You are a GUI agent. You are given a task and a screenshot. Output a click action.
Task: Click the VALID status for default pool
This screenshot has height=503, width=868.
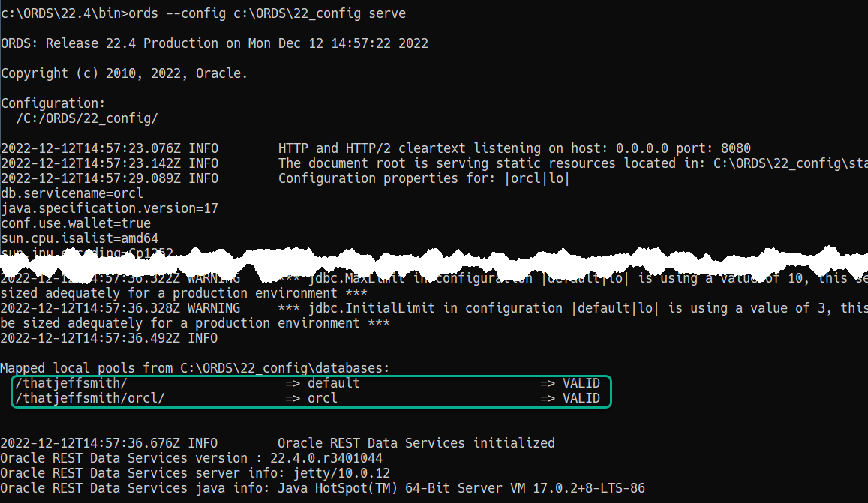581,383
